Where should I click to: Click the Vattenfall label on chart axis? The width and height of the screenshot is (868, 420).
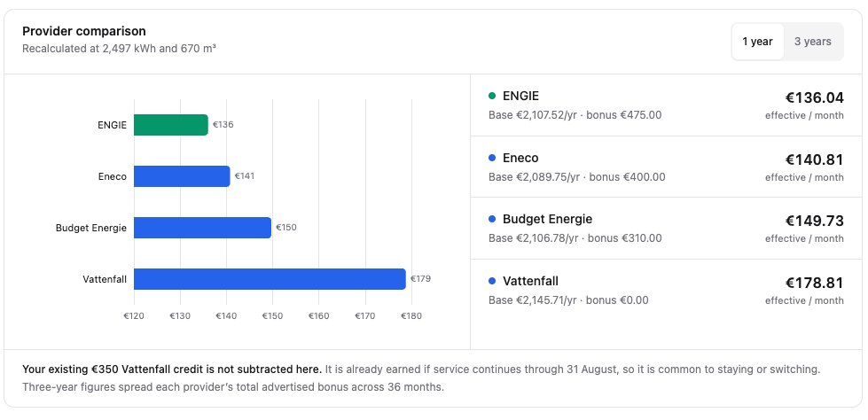(x=105, y=279)
